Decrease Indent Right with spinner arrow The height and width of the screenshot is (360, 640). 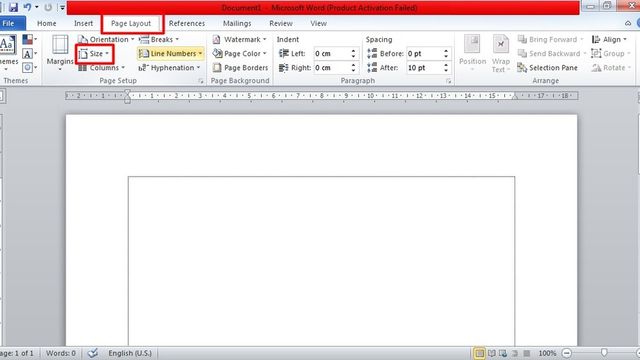click(353, 70)
